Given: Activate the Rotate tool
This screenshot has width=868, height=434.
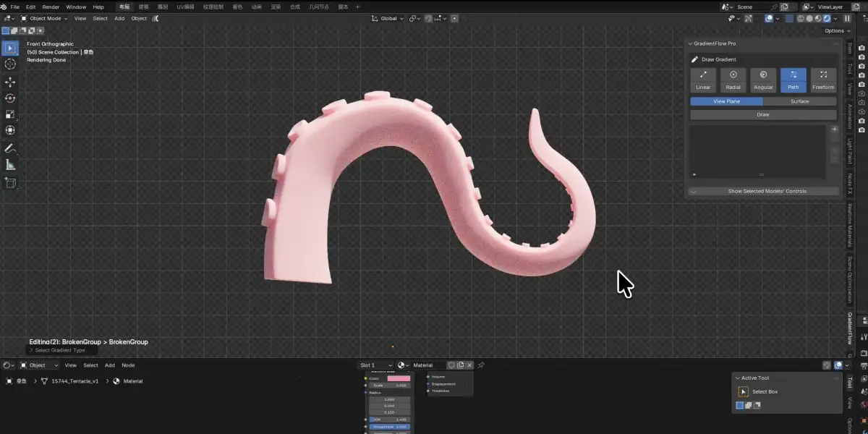Looking at the screenshot, I should click(x=10, y=98).
